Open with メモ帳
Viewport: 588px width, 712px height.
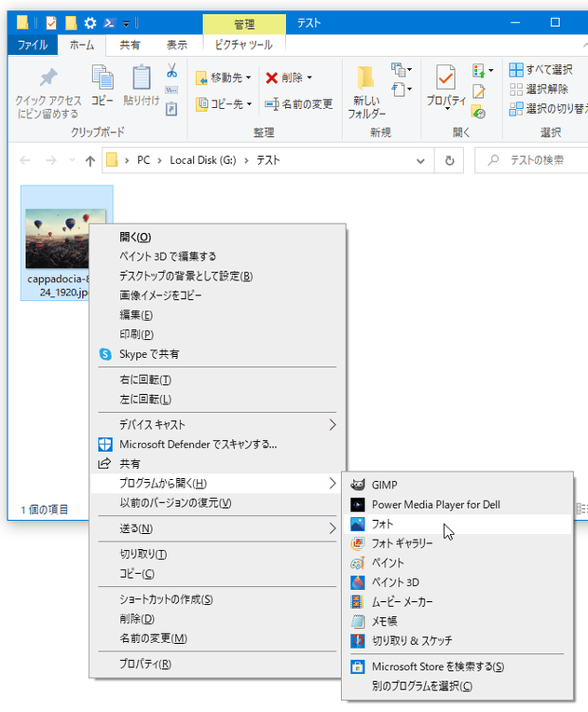coord(458,622)
